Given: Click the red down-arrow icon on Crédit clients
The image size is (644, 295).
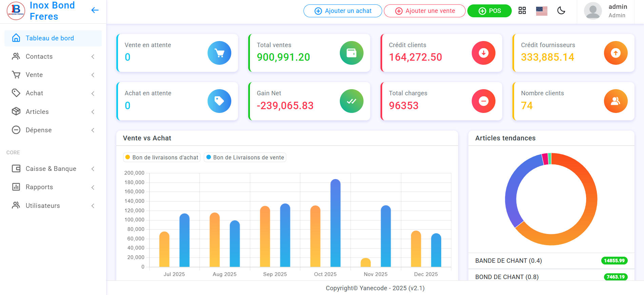Looking at the screenshot, I should pyautogui.click(x=484, y=53).
